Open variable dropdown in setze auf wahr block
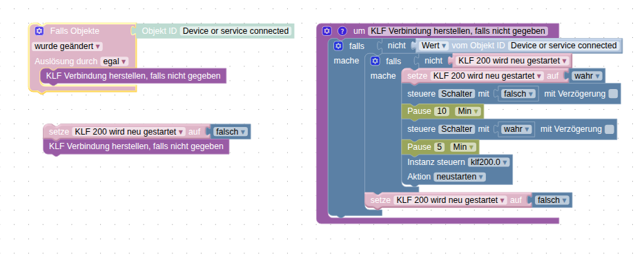 click(x=487, y=76)
